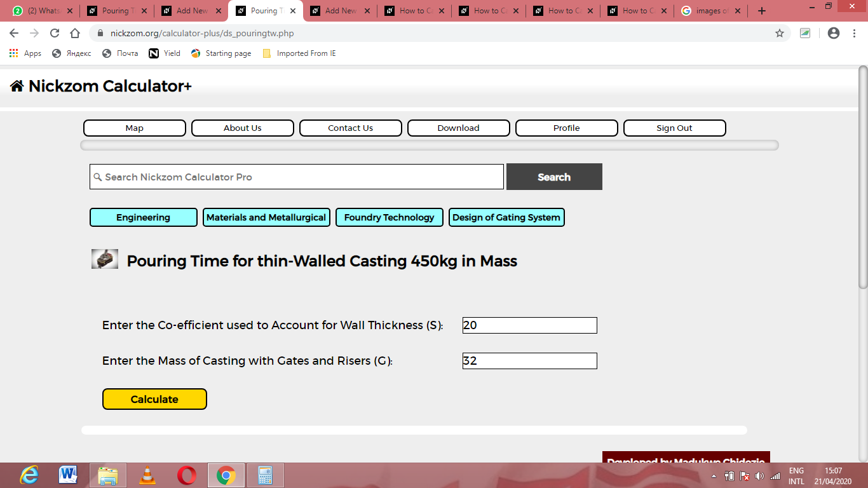Open Microsoft Word from taskbar
Screen dimensions: 868x488
coord(68,475)
